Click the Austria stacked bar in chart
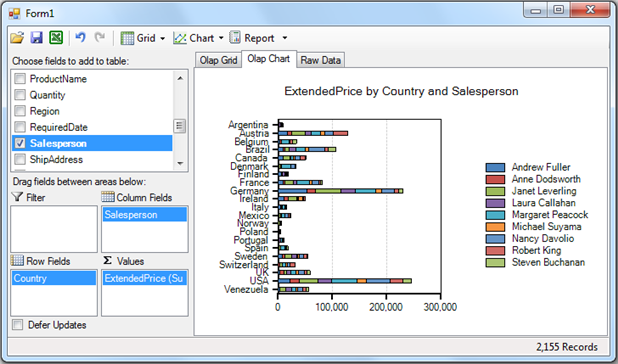The height and width of the screenshot is (364, 618). (313, 134)
